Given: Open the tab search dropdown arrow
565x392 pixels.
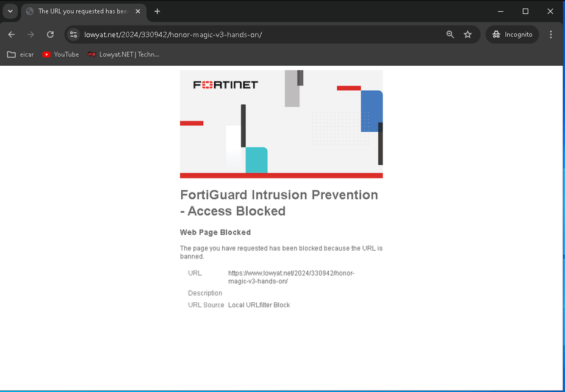Looking at the screenshot, I should [10, 11].
